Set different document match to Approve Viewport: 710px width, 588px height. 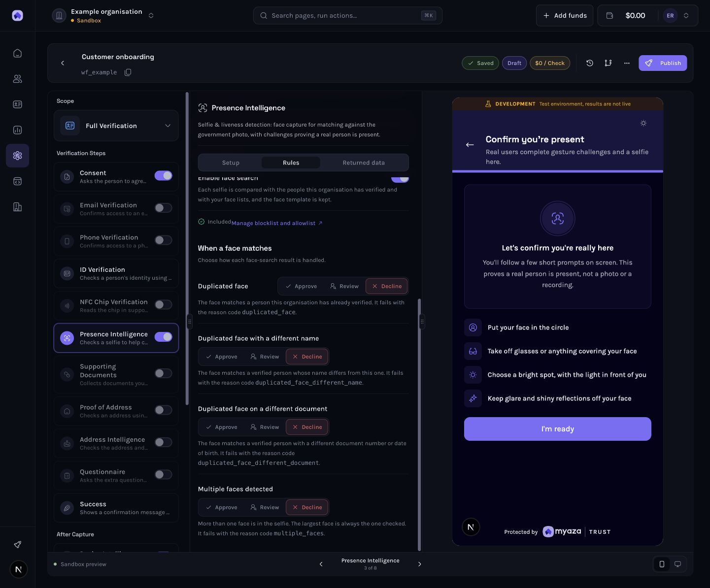pos(221,427)
